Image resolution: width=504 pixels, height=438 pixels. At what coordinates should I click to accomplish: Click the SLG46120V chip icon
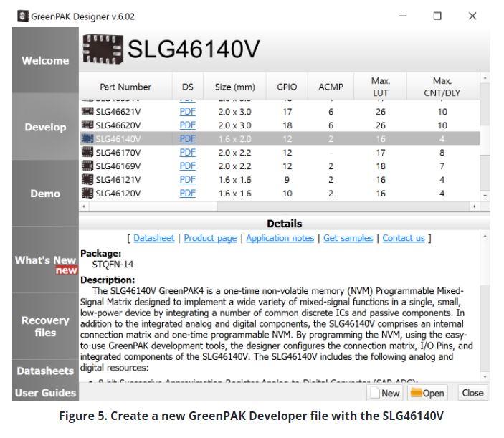[87, 193]
